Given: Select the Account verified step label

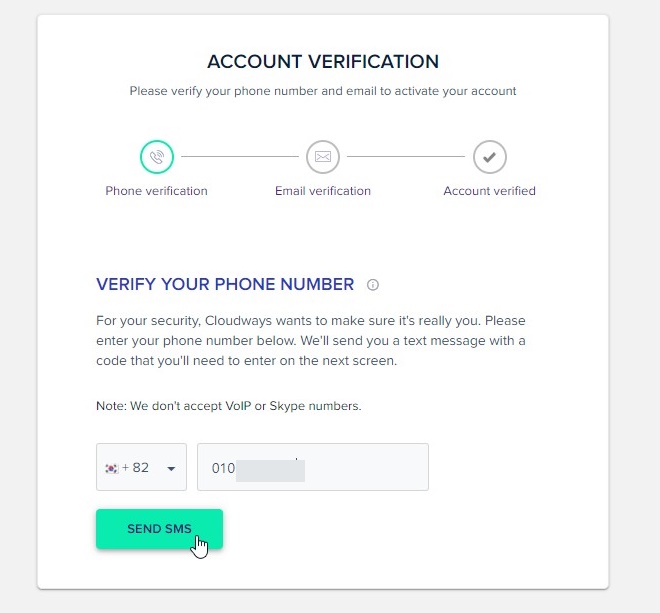Looking at the screenshot, I should click(489, 191).
